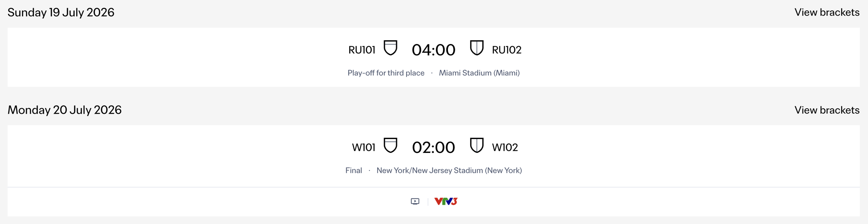Select the 02:00 kickoff time

tap(434, 147)
